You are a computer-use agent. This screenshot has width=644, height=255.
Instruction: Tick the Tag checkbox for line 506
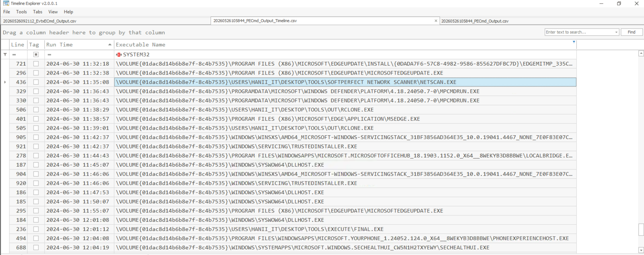36,110
